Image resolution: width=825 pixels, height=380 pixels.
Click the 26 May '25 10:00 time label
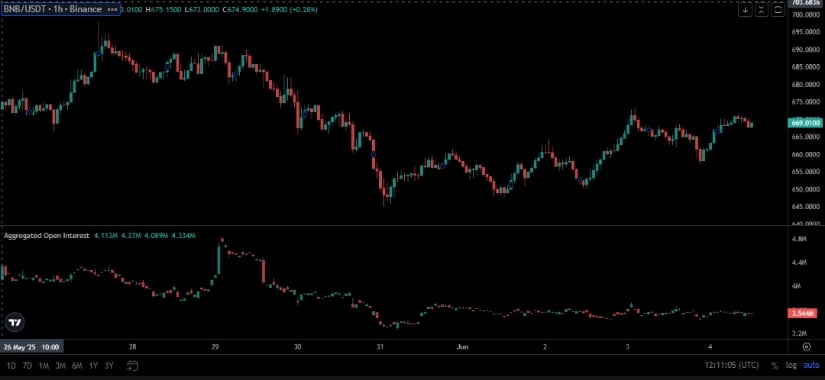pyautogui.click(x=32, y=347)
